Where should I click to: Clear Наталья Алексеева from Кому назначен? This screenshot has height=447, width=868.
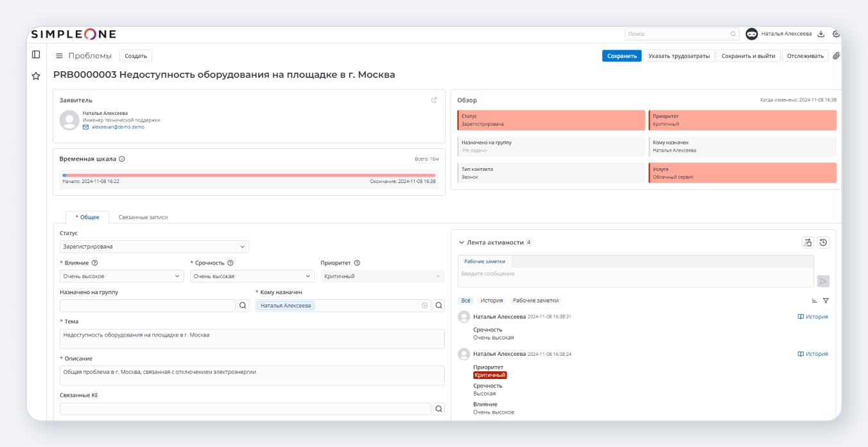[x=424, y=306]
